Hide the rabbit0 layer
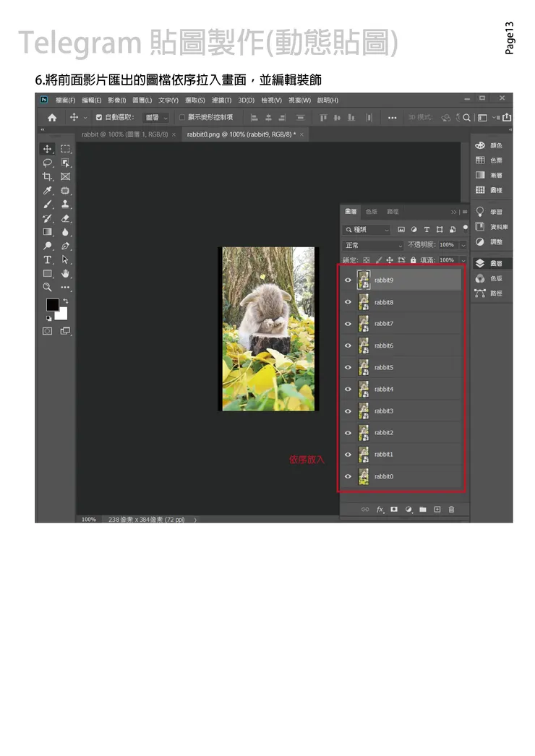 click(x=348, y=476)
